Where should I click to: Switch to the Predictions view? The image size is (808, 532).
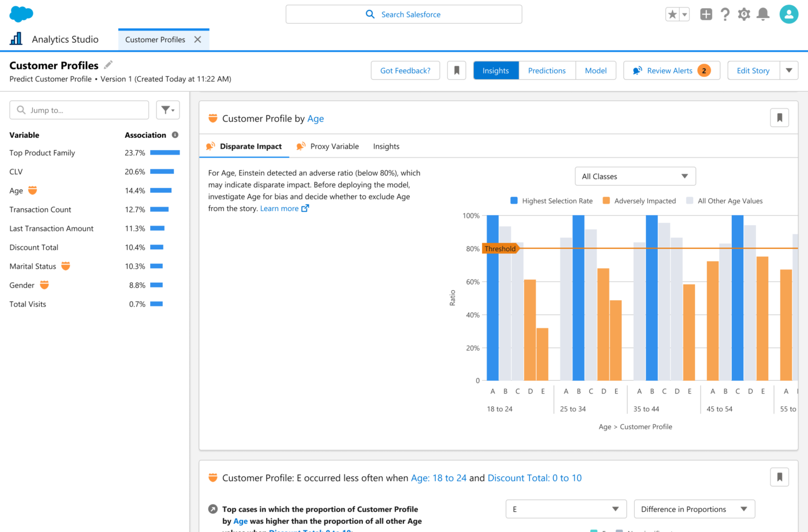point(547,70)
